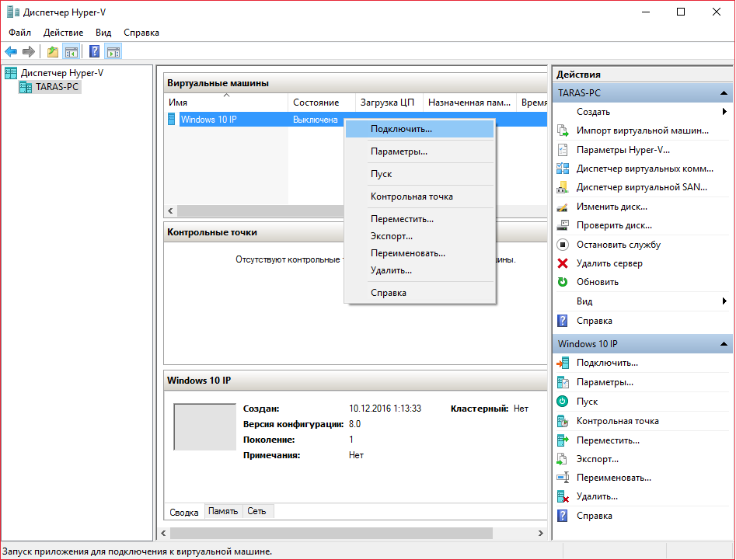736x560 pixels.
Task: Click the Диспетчер Hyper-V tree root icon
Action: pyautogui.click(x=10, y=73)
